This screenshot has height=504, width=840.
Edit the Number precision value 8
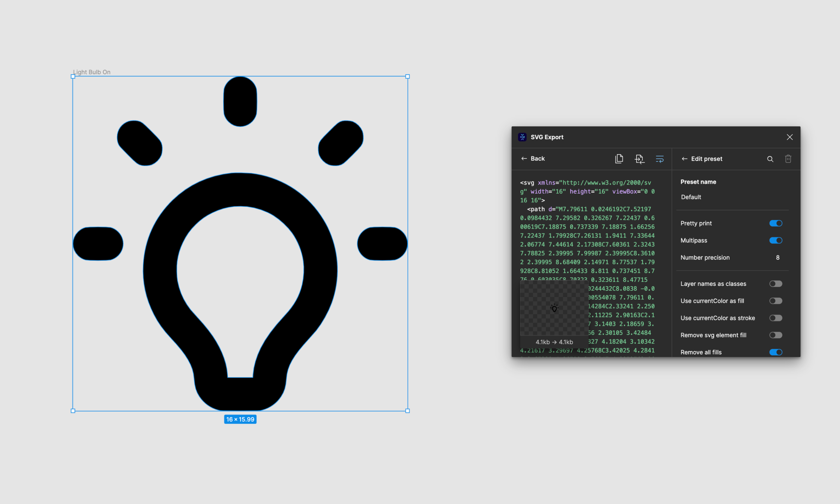coord(778,257)
